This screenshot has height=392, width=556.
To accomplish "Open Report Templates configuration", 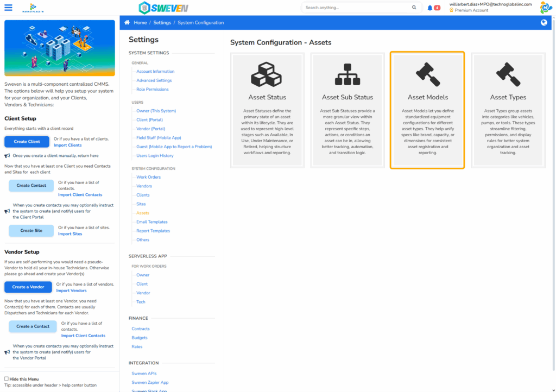I will [153, 231].
